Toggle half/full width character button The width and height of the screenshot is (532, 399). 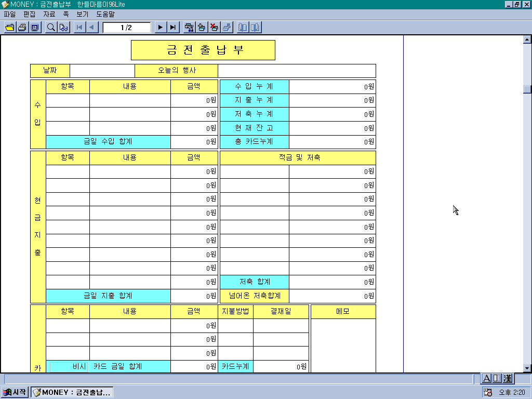point(497,378)
